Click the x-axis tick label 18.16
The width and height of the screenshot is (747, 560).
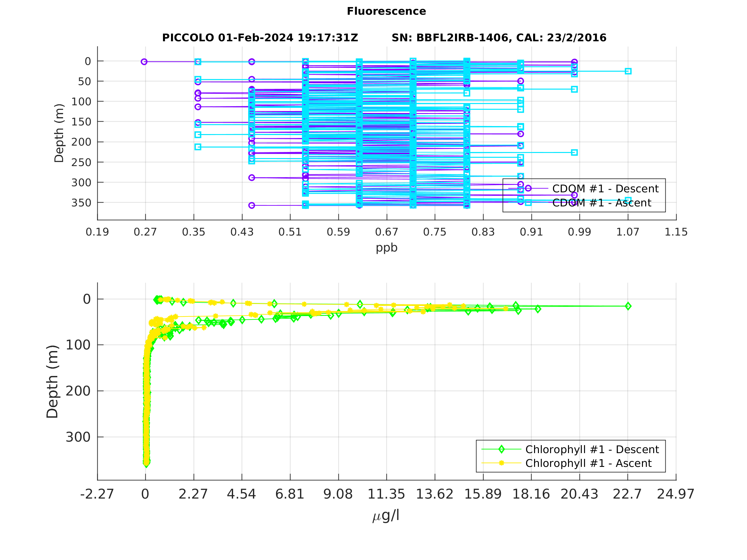click(x=531, y=494)
